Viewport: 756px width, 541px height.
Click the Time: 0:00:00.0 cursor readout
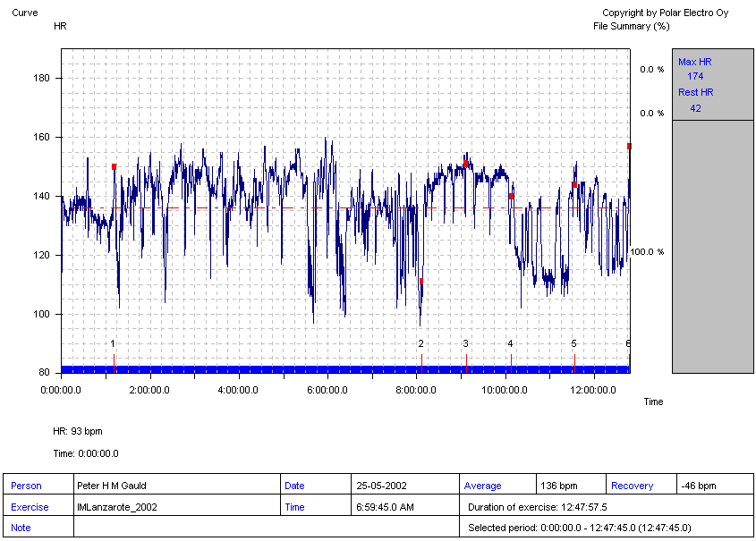pyautogui.click(x=102, y=453)
